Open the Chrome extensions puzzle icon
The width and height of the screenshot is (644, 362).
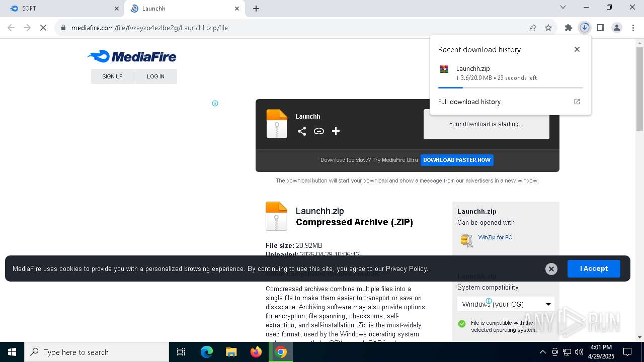(569, 28)
